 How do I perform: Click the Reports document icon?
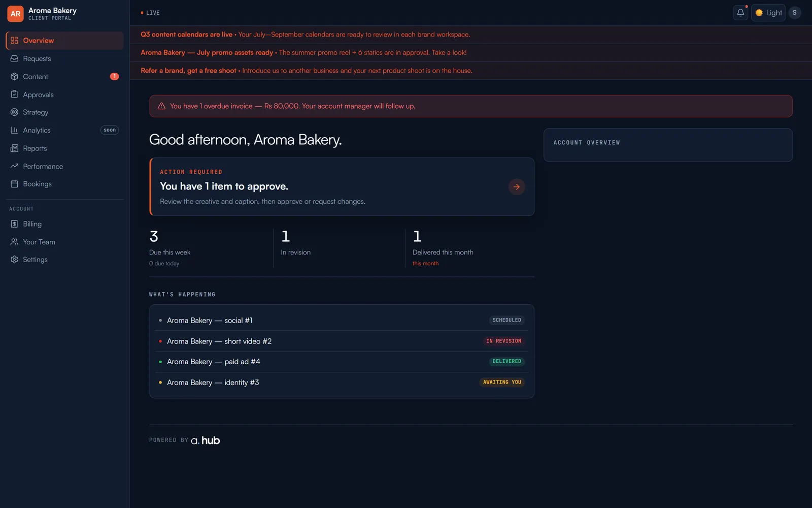pos(14,148)
